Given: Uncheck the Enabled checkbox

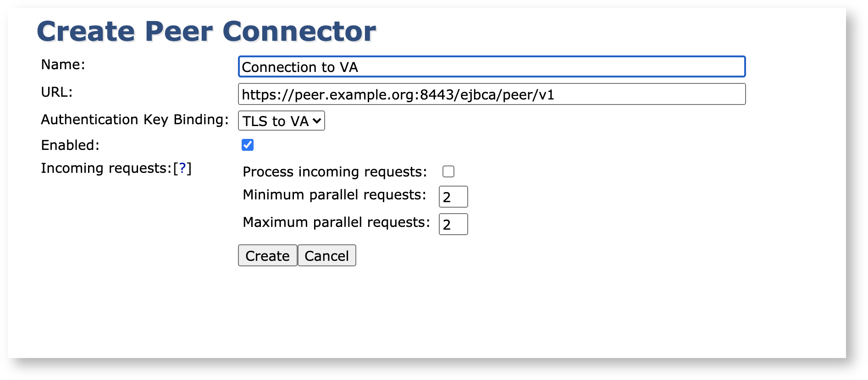Looking at the screenshot, I should click(248, 145).
